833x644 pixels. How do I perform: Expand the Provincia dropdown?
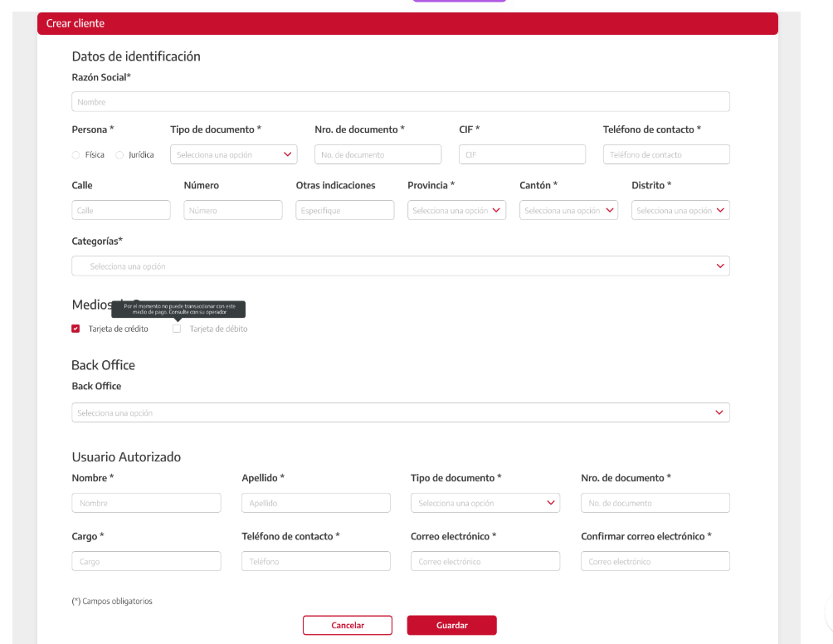[456, 211]
